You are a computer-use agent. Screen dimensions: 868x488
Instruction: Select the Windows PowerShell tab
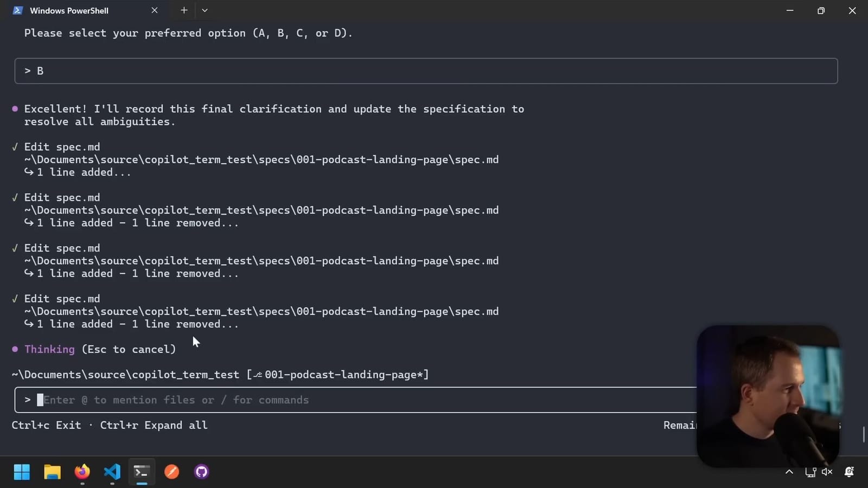[x=69, y=10]
